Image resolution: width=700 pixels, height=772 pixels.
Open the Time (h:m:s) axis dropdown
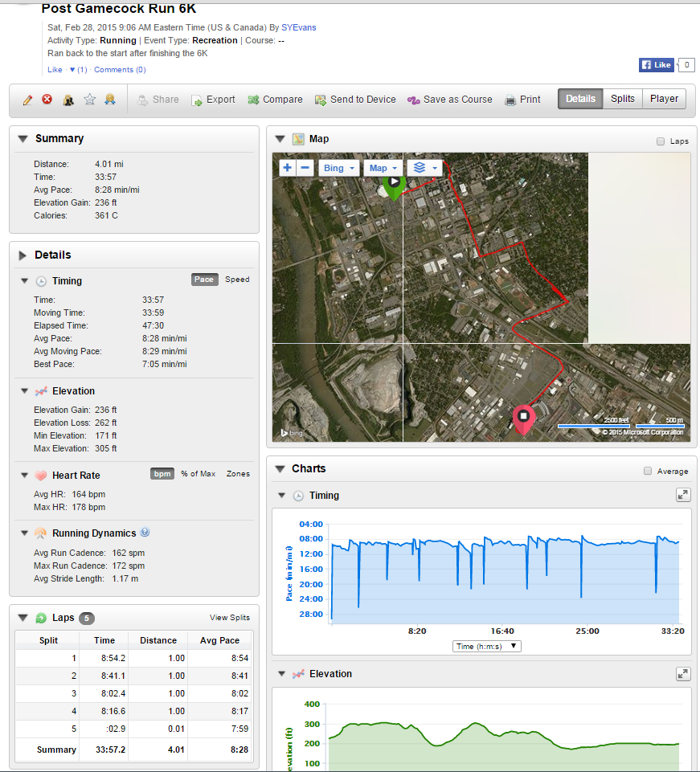pyautogui.click(x=487, y=646)
